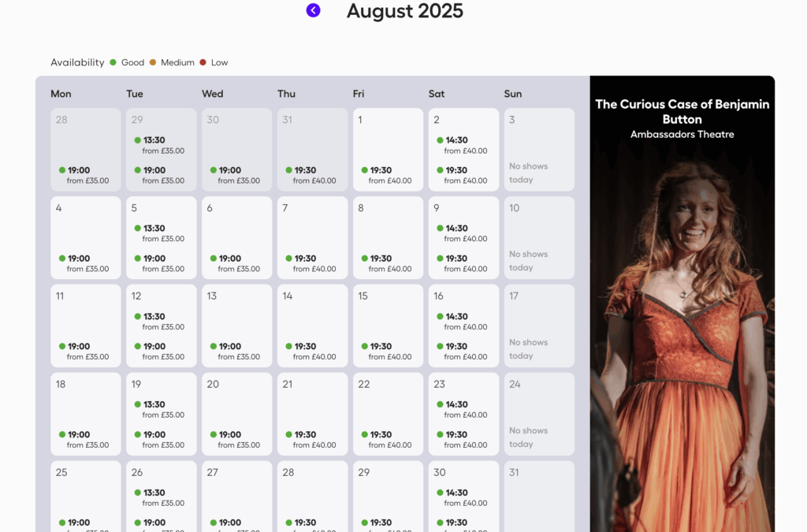Image resolution: width=807 pixels, height=532 pixels.
Task: Select 19:00 show on Tuesday 29
Action: tap(159, 175)
